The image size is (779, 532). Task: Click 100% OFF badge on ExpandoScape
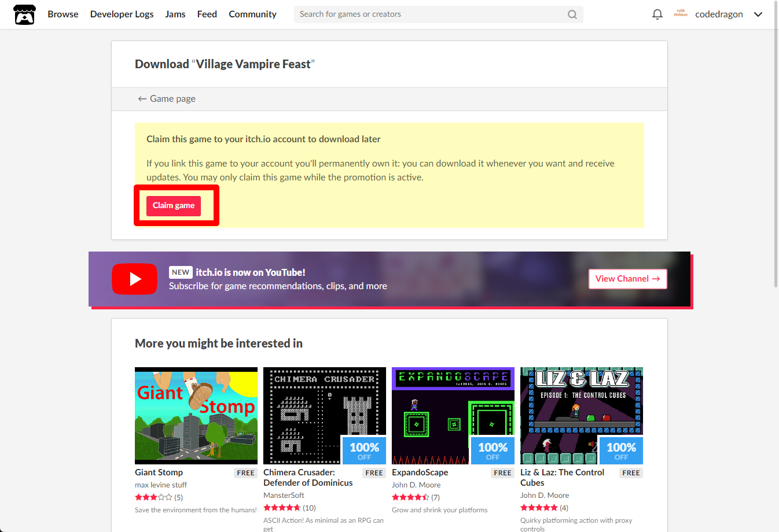click(493, 450)
